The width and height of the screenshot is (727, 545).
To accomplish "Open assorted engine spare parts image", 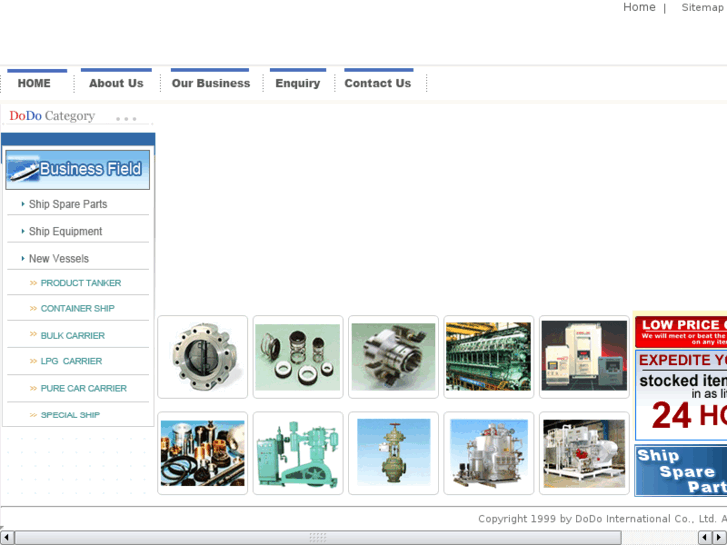I will point(203,453).
